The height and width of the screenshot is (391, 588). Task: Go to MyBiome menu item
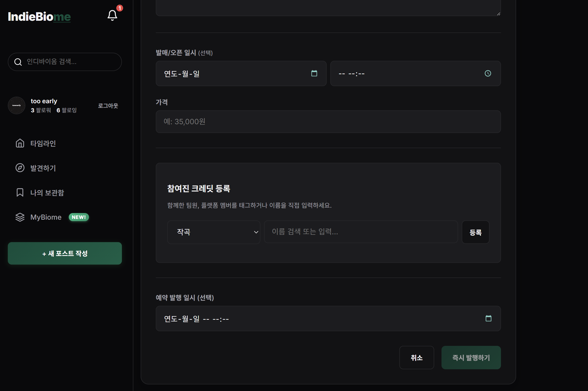pyautogui.click(x=46, y=217)
